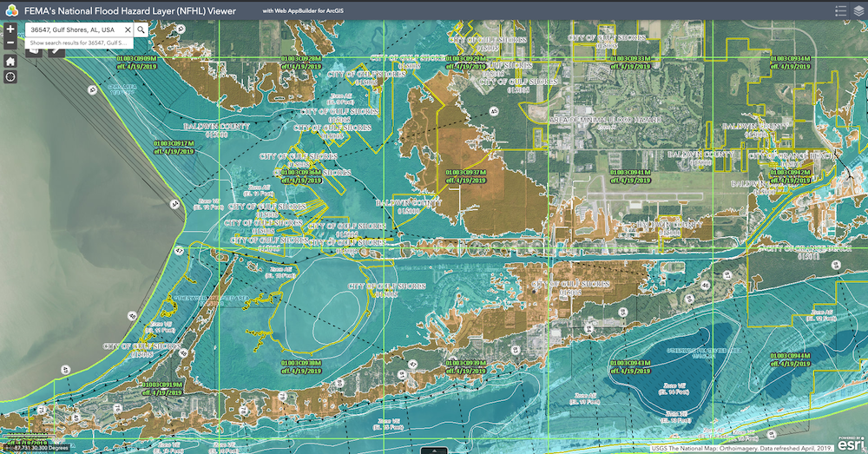Focus the address search field
This screenshot has width=868, height=454.
point(74,30)
